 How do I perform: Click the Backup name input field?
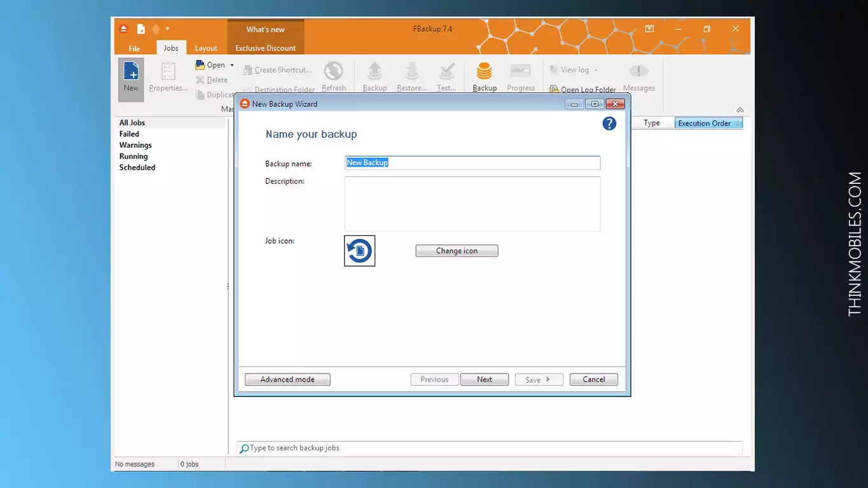tap(472, 163)
